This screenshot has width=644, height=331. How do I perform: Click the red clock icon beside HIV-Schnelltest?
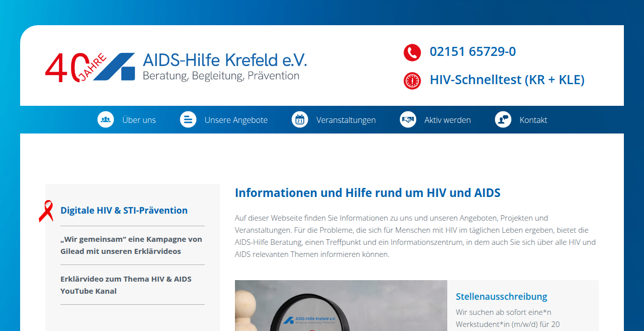(412, 81)
